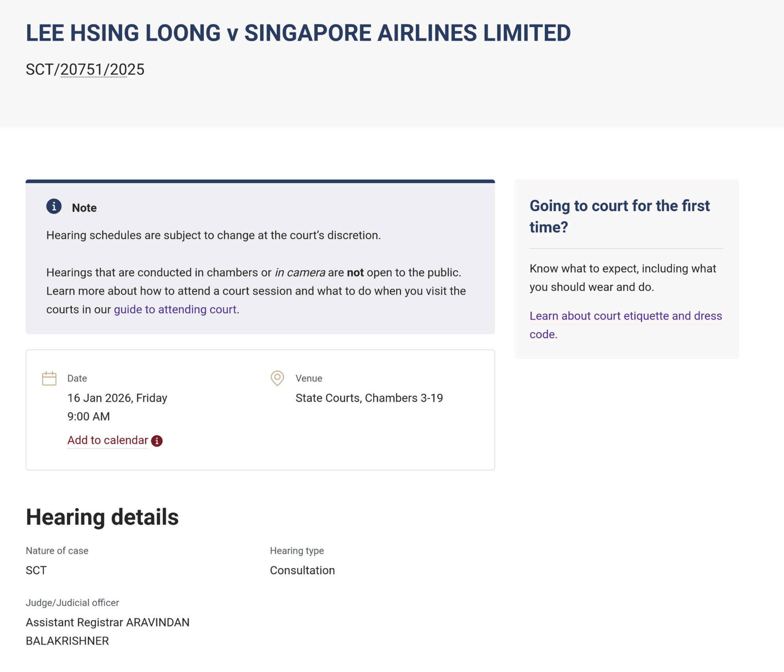Viewport: 784px width, 672px height.
Task: Click the hearing date 16 Jan 2026, Friday
Action: [x=117, y=398]
